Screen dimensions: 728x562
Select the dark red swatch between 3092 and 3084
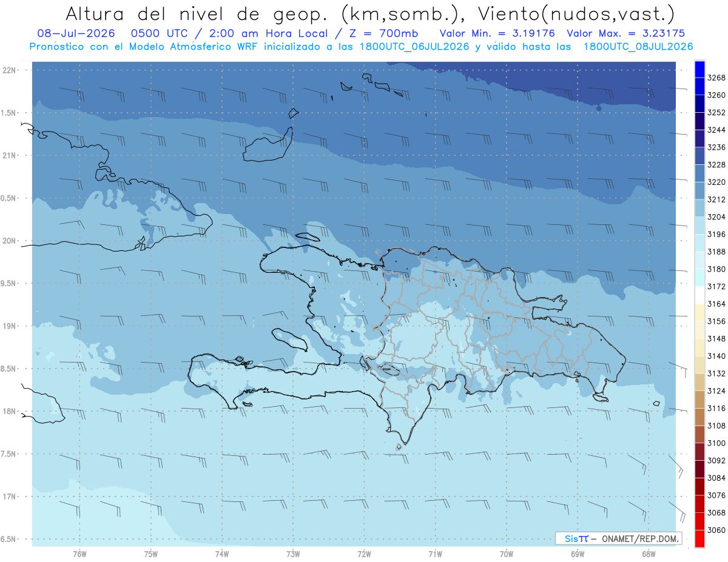pos(699,469)
